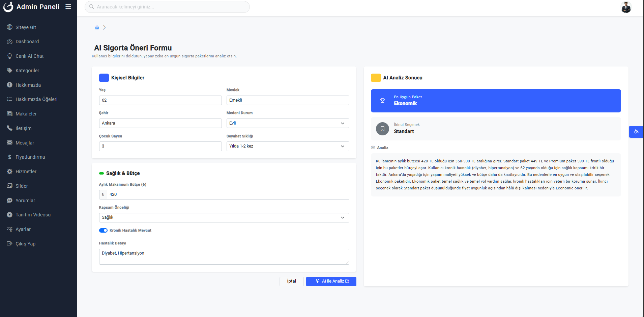The height and width of the screenshot is (317, 644).
Task: Click the AI ile Analiz Et button
Action: coord(331,281)
